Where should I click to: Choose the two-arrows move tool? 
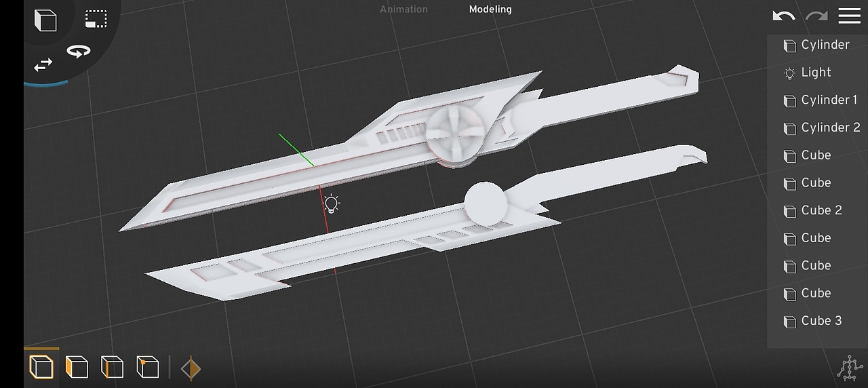pos(43,65)
